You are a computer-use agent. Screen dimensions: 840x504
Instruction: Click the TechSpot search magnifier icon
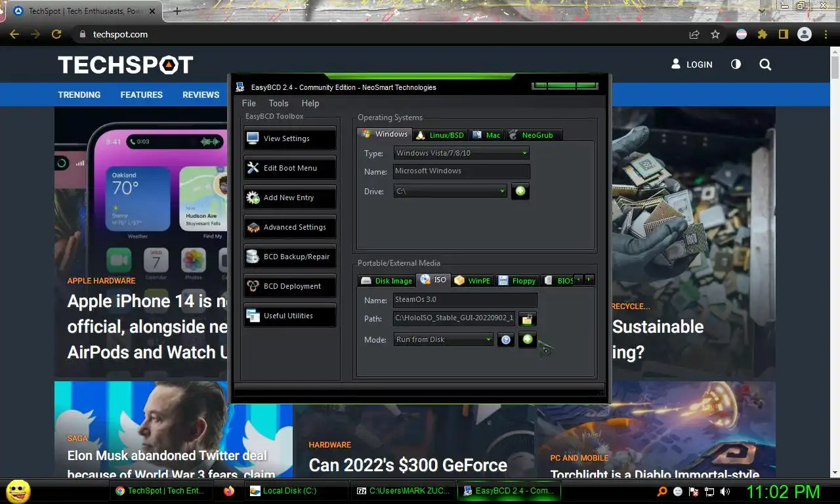coord(765,64)
